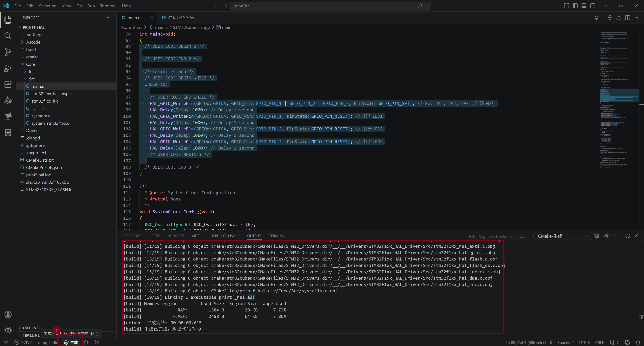Screen dimensions: 644x346
Task: Change indentation via Spaces: 2
Action: (565, 342)
